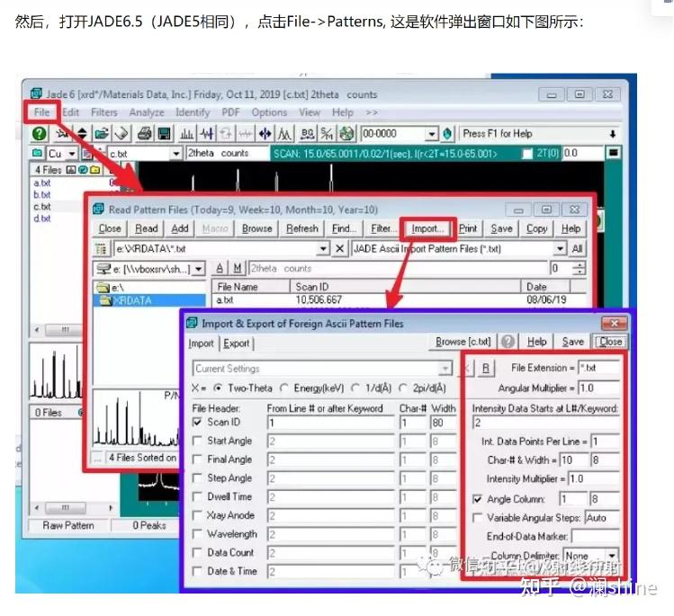Click the Import... button
This screenshot has height=616, width=674.
(427, 229)
